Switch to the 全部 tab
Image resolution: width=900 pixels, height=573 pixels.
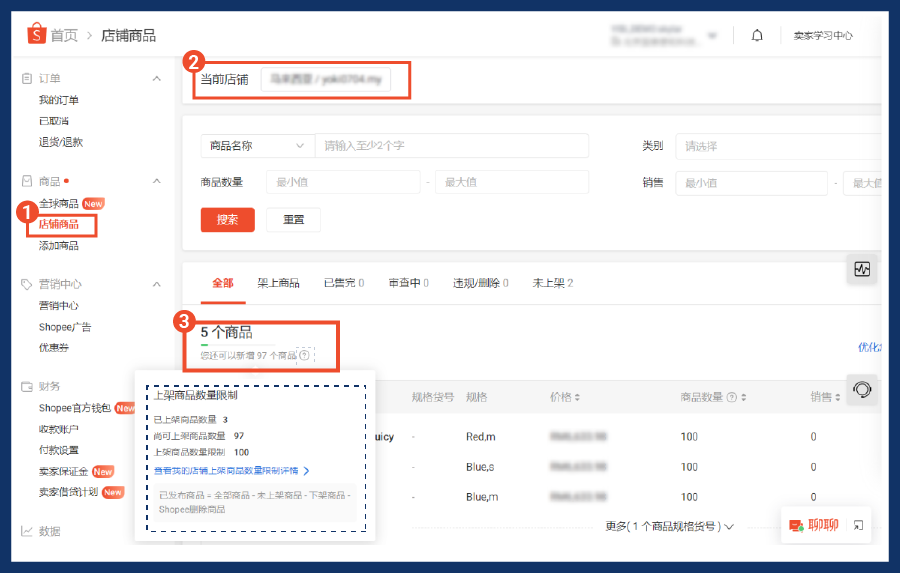223,282
